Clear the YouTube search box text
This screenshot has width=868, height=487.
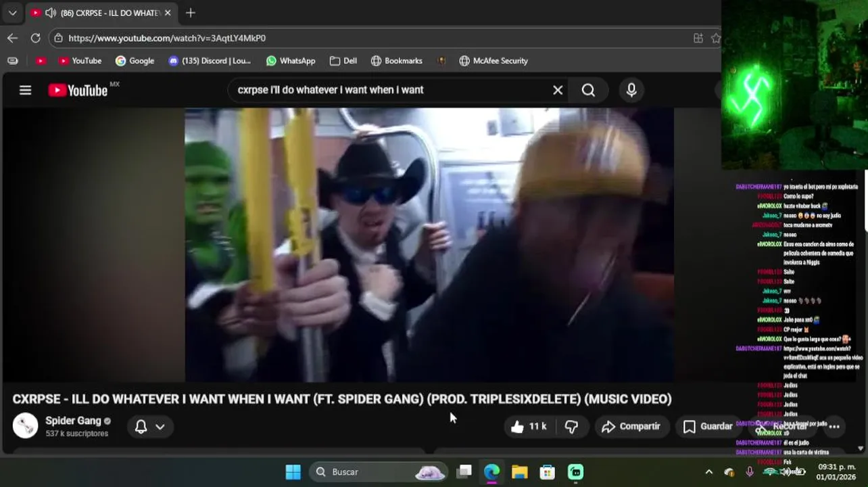[558, 90]
